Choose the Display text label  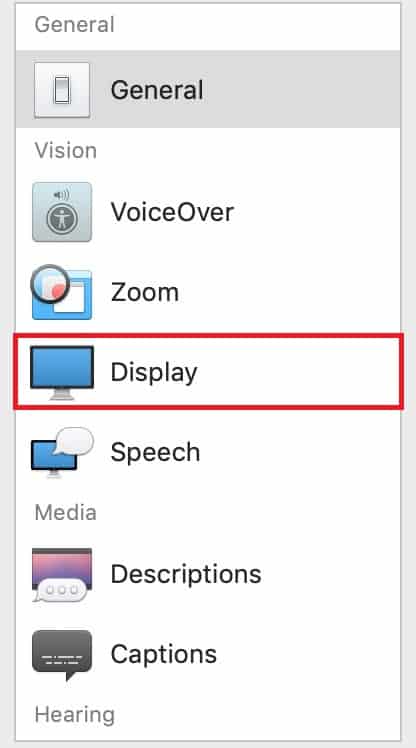(154, 373)
